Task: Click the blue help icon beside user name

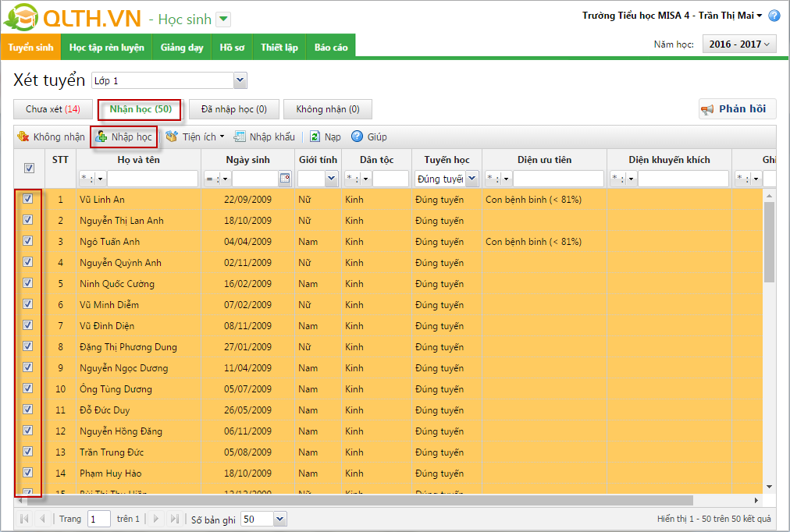Action: click(774, 16)
